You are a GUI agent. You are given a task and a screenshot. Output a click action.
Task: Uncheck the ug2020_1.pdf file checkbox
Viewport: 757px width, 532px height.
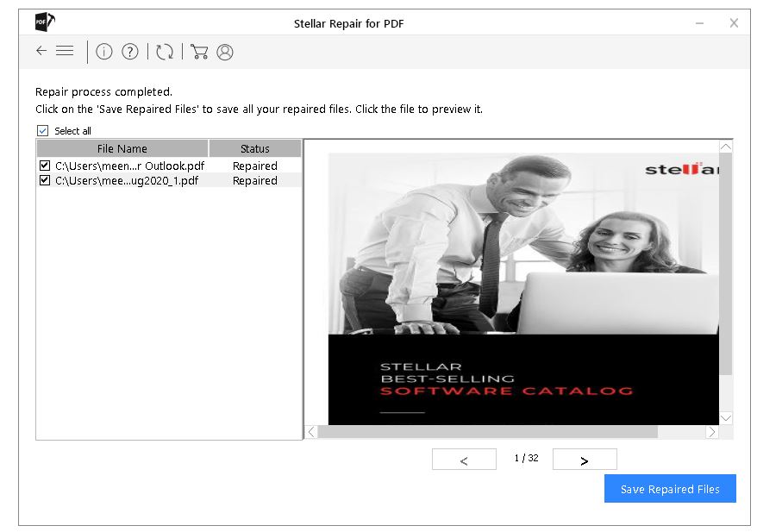coord(45,180)
